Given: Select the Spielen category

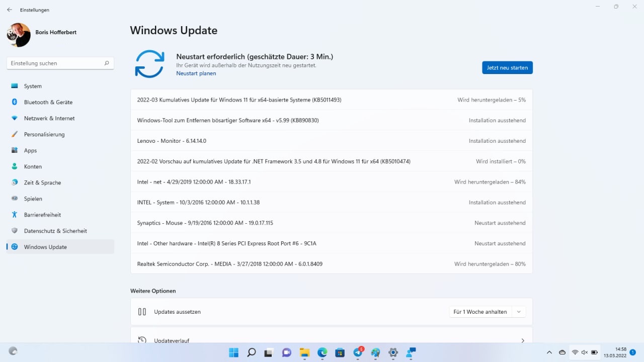Looking at the screenshot, I should [33, 199].
